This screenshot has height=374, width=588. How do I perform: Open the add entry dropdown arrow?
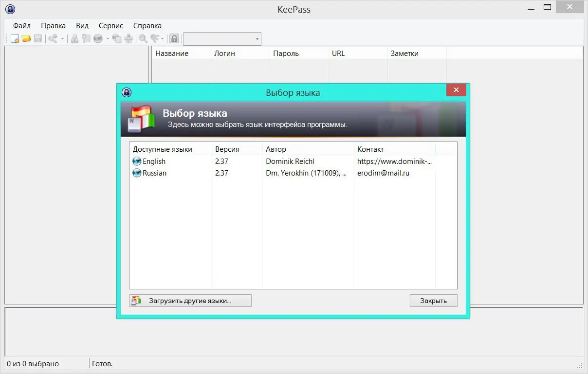(61, 38)
